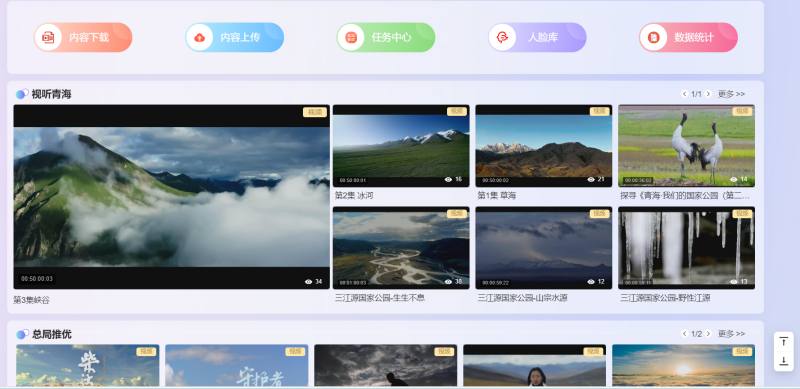
Task: Open the 三江源国家公园-山宗水源 thumbnail
Action: [543, 248]
